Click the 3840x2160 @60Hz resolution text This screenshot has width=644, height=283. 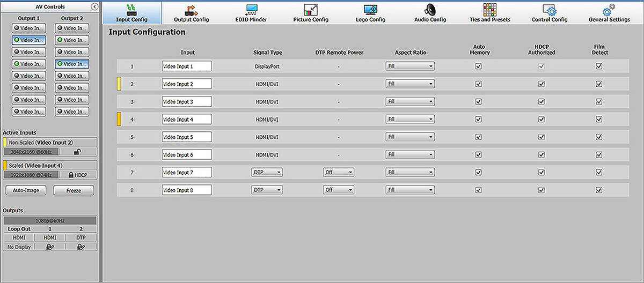click(31, 152)
